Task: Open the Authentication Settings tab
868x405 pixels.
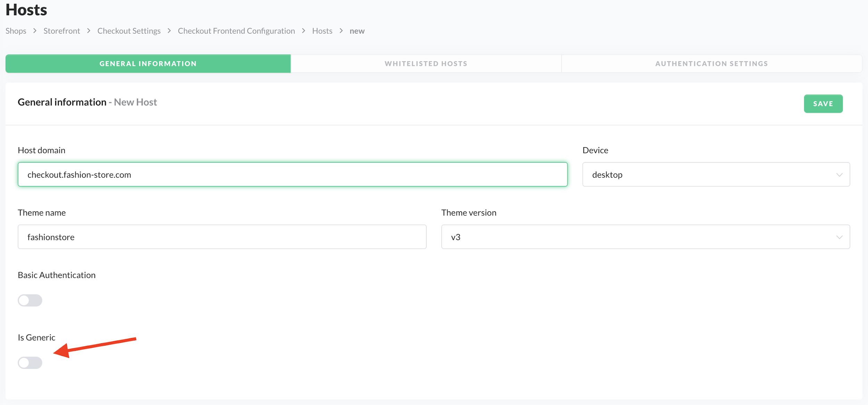Action: click(x=711, y=64)
